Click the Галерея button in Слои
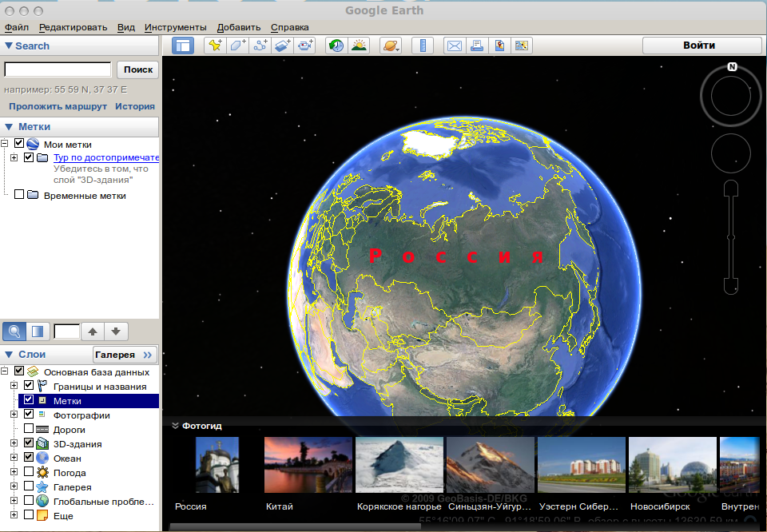The image size is (767, 532). point(125,355)
